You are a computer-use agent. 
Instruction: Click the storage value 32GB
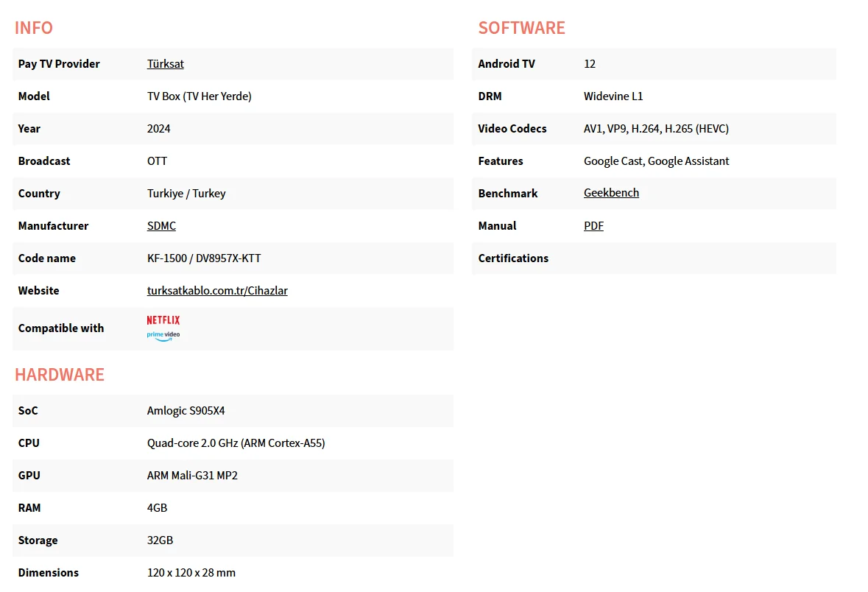pos(160,540)
